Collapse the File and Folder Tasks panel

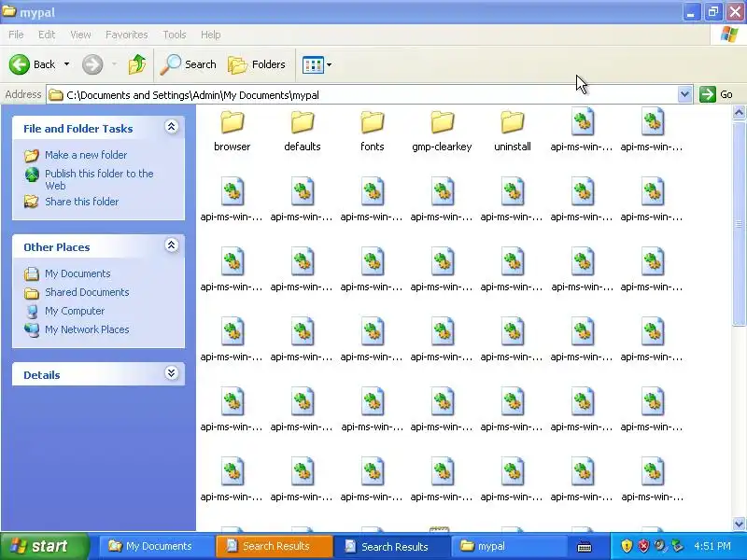tap(172, 127)
